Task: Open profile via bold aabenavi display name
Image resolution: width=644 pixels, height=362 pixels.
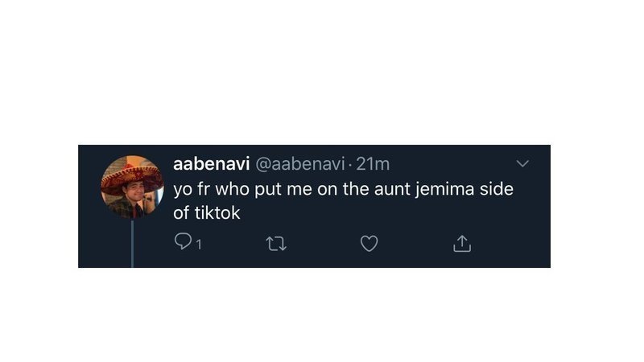Action: pyautogui.click(x=211, y=164)
